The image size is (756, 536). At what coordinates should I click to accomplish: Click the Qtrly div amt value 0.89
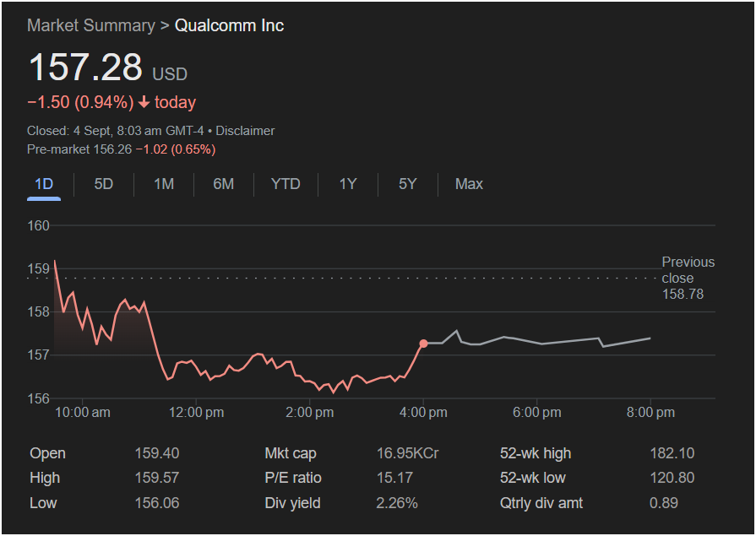(663, 503)
